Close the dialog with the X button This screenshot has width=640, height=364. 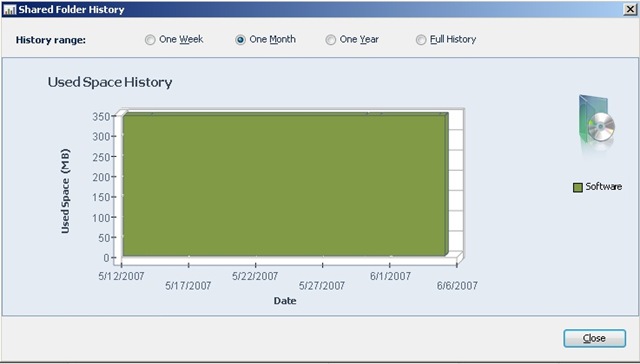click(630, 9)
